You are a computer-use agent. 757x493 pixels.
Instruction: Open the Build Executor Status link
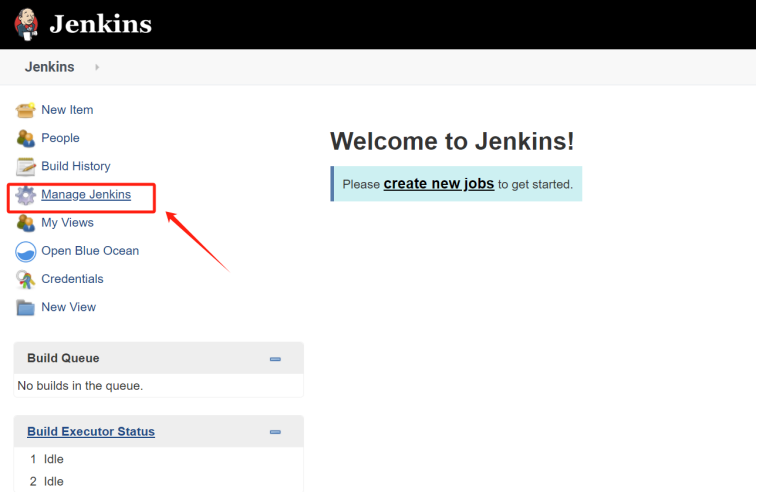91,432
